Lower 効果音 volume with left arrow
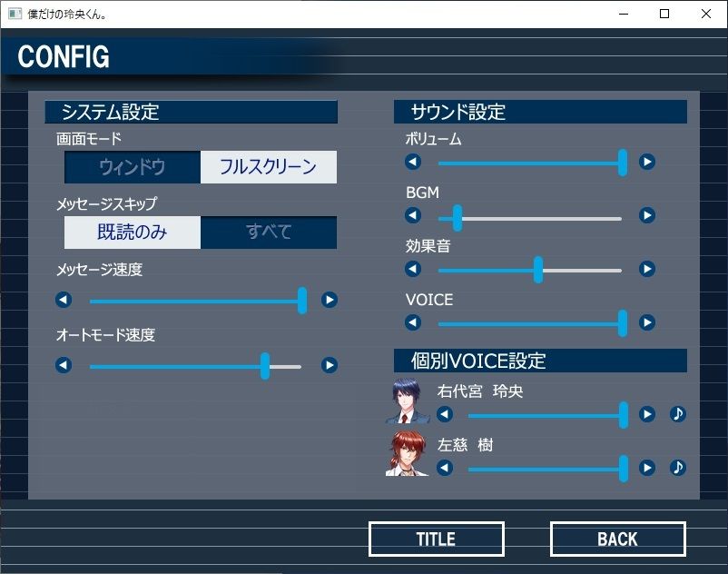Screen dimensions: 728x574 coord(413,269)
